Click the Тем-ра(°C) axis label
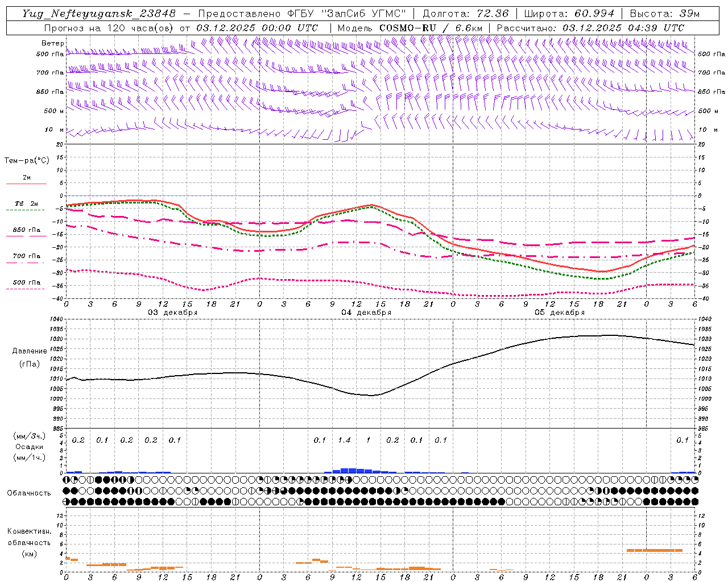The width and height of the screenshot is (728, 582). 27,161
